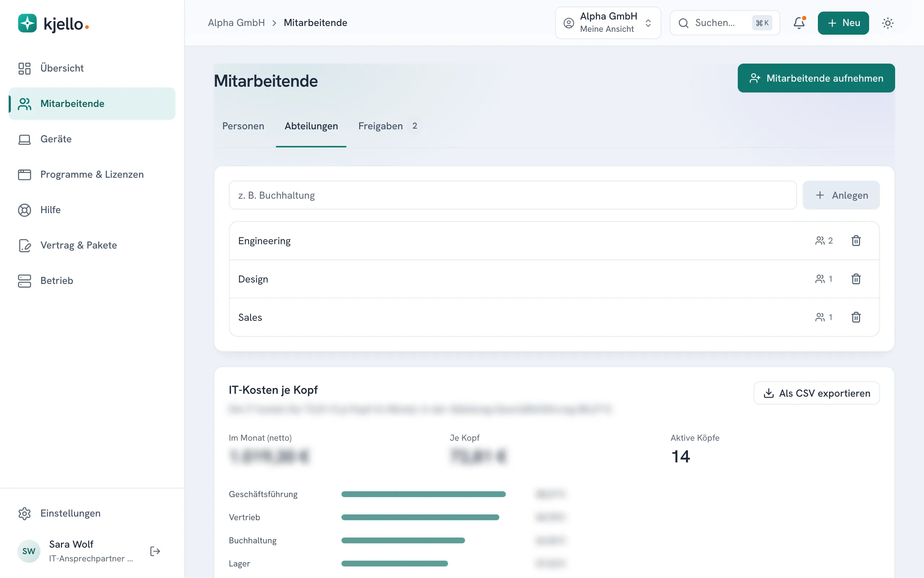Delete the Design department
Image resolution: width=924 pixels, height=578 pixels.
click(x=856, y=279)
